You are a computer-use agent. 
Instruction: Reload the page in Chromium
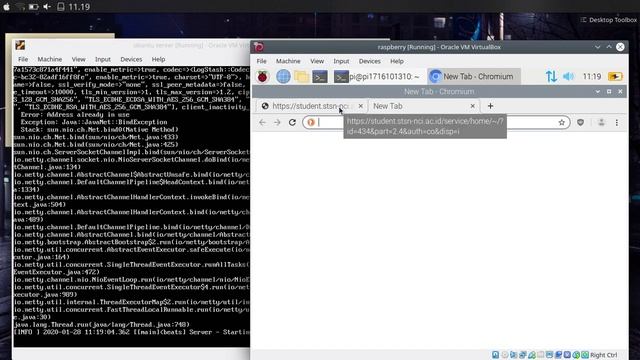tap(292, 122)
